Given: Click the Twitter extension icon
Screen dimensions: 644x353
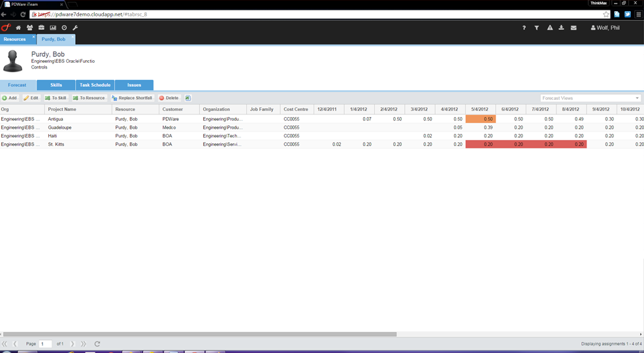Looking at the screenshot, I should (628, 14).
